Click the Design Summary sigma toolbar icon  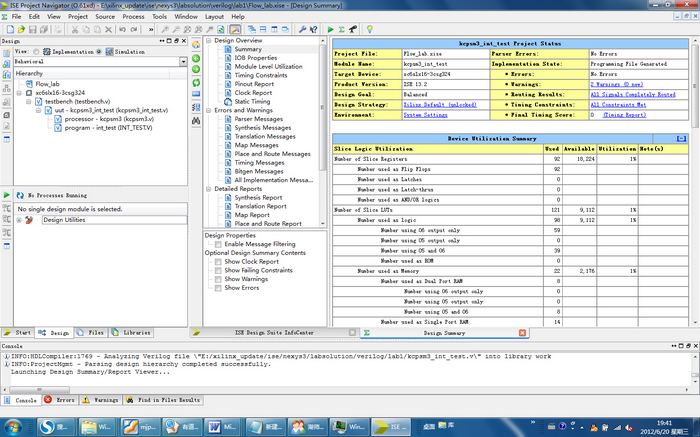pos(342,29)
